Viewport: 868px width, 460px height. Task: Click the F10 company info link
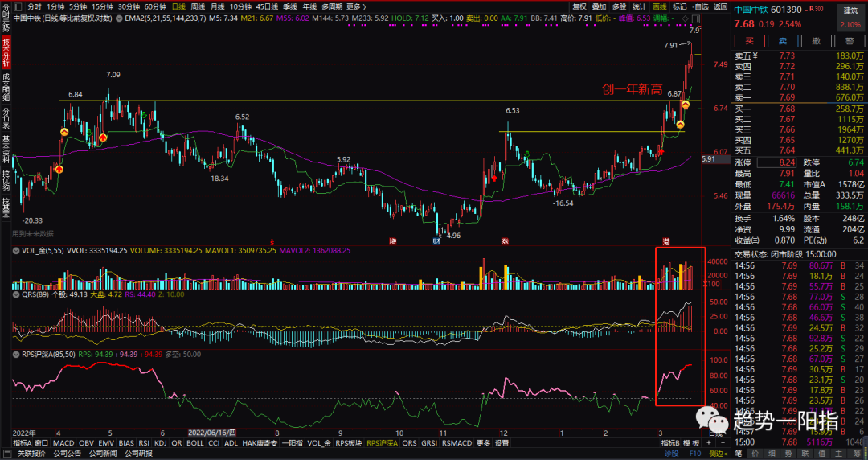pyautogui.click(x=694, y=454)
